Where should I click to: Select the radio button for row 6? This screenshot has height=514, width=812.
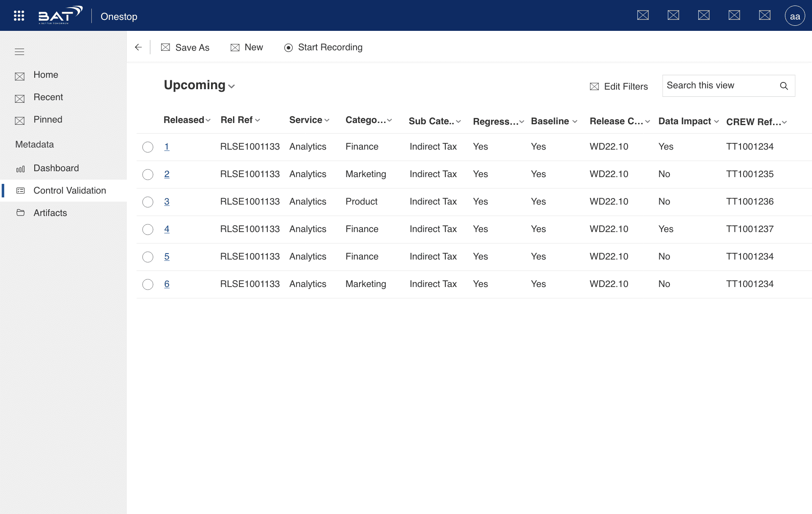[x=148, y=284]
